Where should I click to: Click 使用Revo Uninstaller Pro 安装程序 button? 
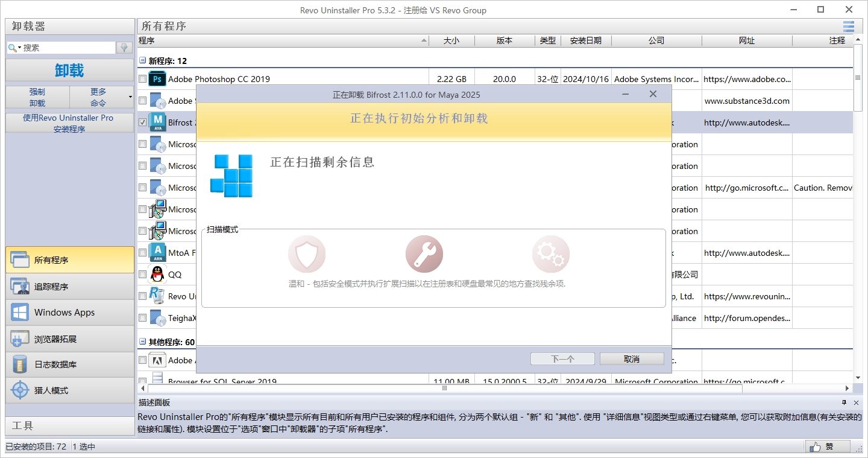(69, 123)
